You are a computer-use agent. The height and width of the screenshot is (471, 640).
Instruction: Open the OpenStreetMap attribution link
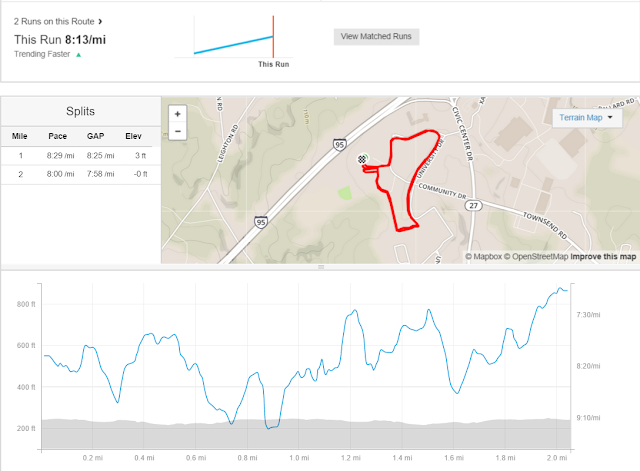pos(538,257)
